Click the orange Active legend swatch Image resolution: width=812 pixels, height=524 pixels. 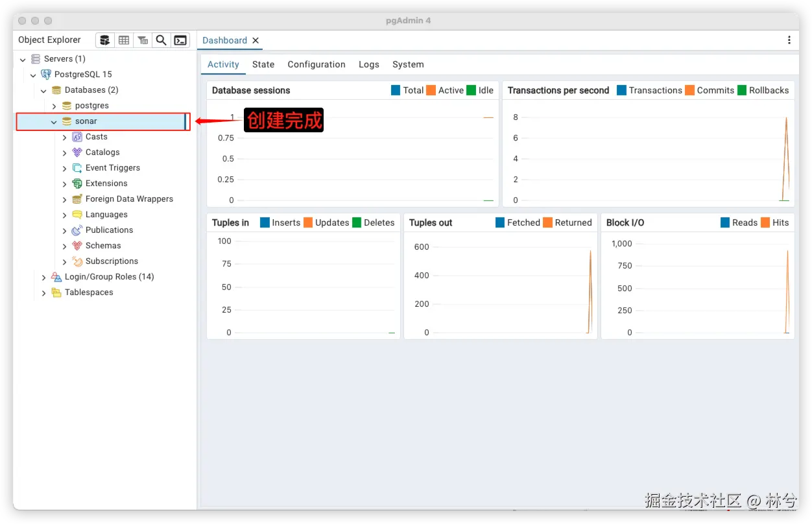click(431, 90)
